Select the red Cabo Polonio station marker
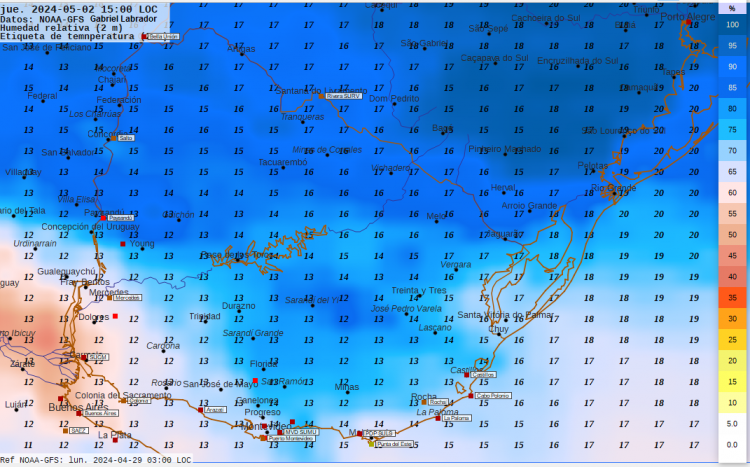This screenshot has width=750, height=467. tap(471, 395)
